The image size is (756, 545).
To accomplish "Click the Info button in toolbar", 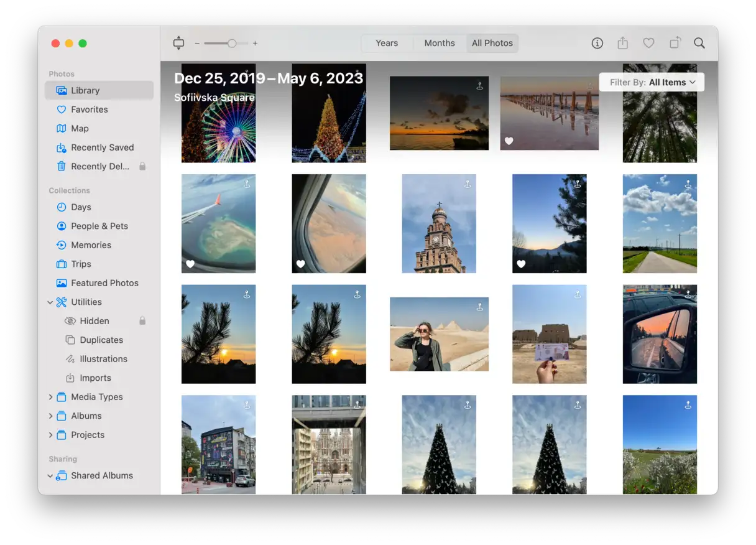I will 597,43.
